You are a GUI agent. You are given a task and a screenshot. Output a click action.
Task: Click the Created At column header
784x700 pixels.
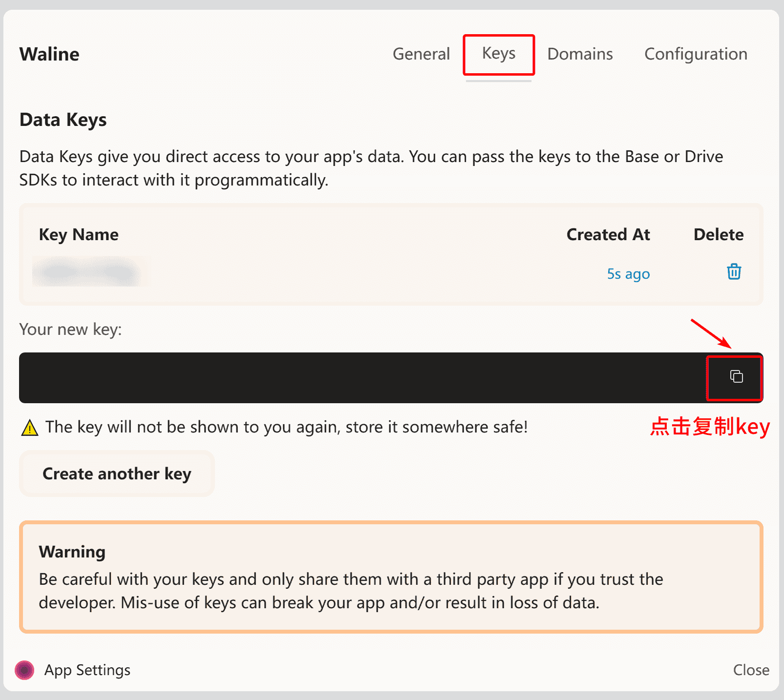pos(608,235)
